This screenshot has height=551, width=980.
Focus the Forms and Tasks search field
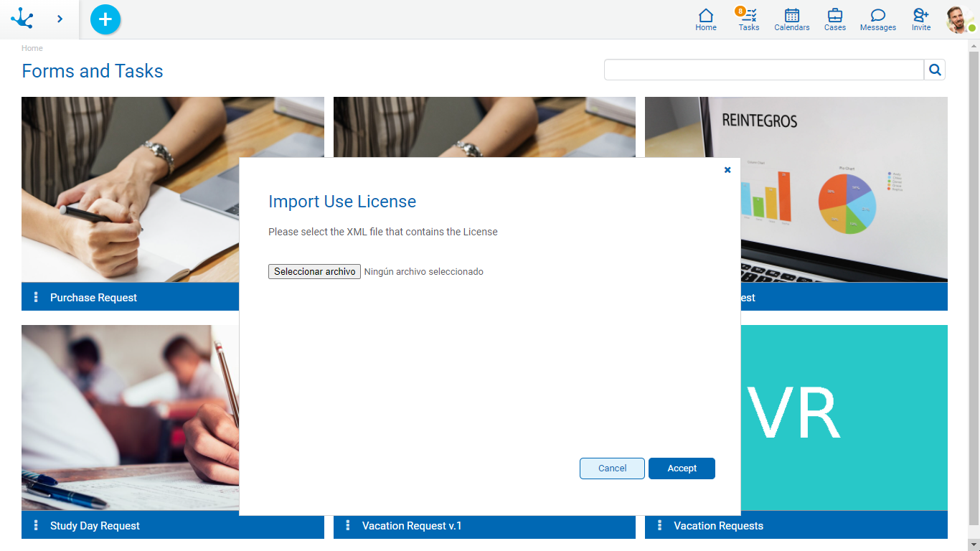click(x=763, y=70)
